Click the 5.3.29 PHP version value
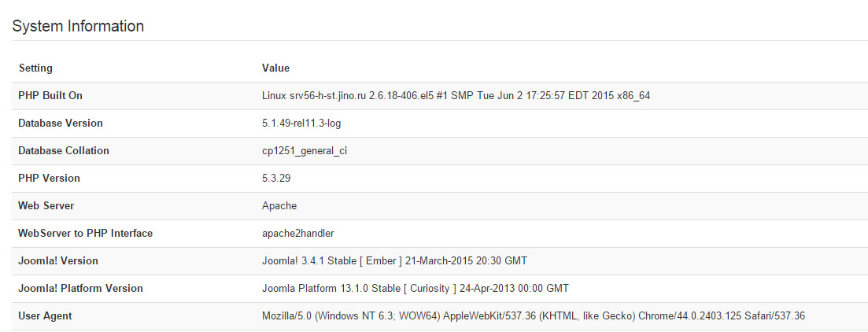868x332 pixels. point(277,179)
